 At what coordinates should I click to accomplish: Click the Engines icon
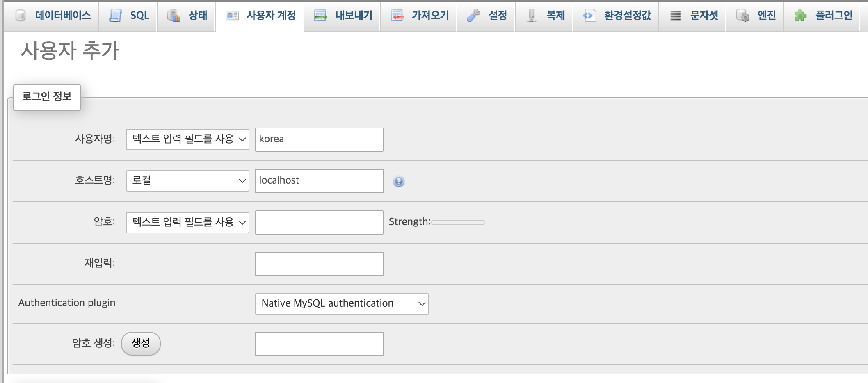pos(742,16)
